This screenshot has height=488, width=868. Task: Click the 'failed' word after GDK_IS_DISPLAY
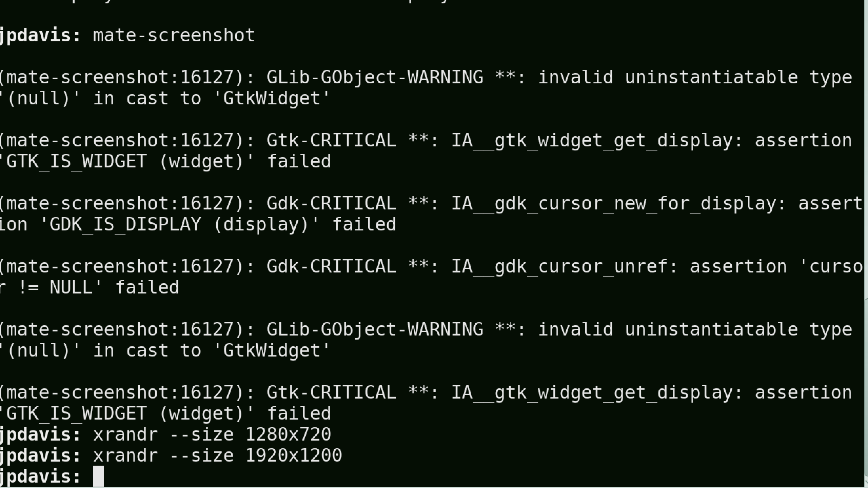coord(364,224)
